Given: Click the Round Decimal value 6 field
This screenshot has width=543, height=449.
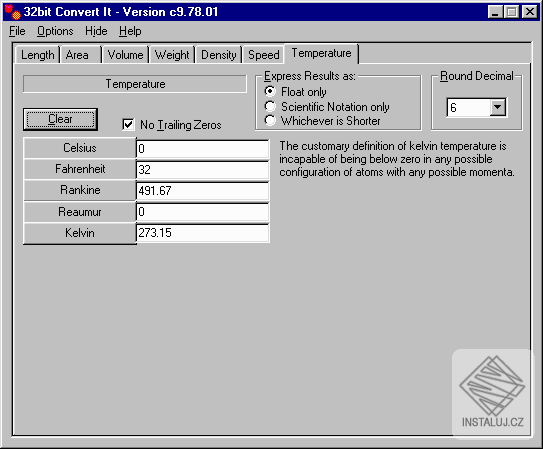Looking at the screenshot, I should point(469,108).
